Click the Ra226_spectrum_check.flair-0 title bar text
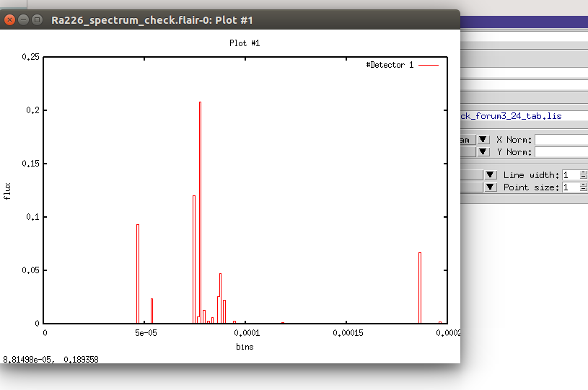Viewport: 588px width, 390px height. (x=152, y=20)
